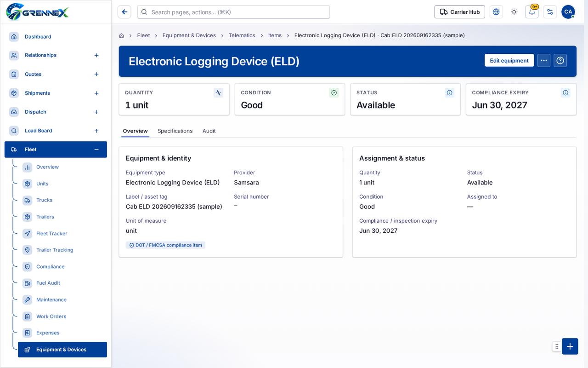Click the floating plus add button
Screen dimensions: 588x368
point(570,346)
